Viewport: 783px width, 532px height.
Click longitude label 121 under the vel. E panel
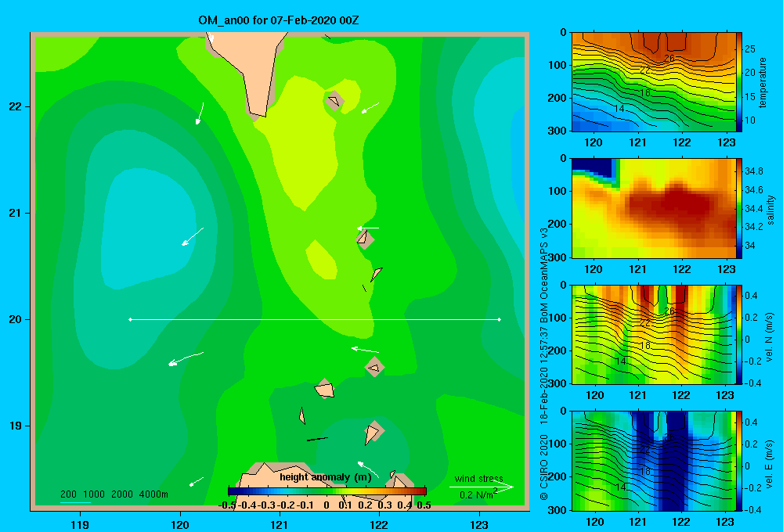pyautogui.click(x=637, y=522)
